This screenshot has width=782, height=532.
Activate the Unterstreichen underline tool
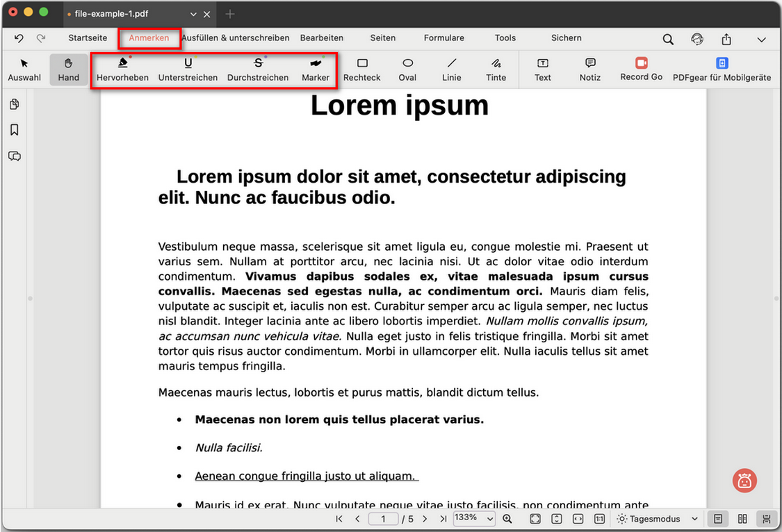point(188,69)
